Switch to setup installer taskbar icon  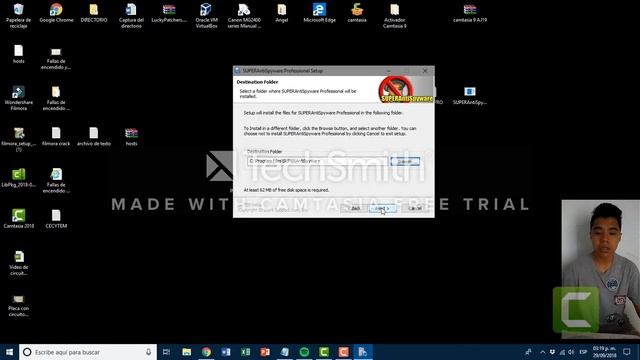click(363, 352)
